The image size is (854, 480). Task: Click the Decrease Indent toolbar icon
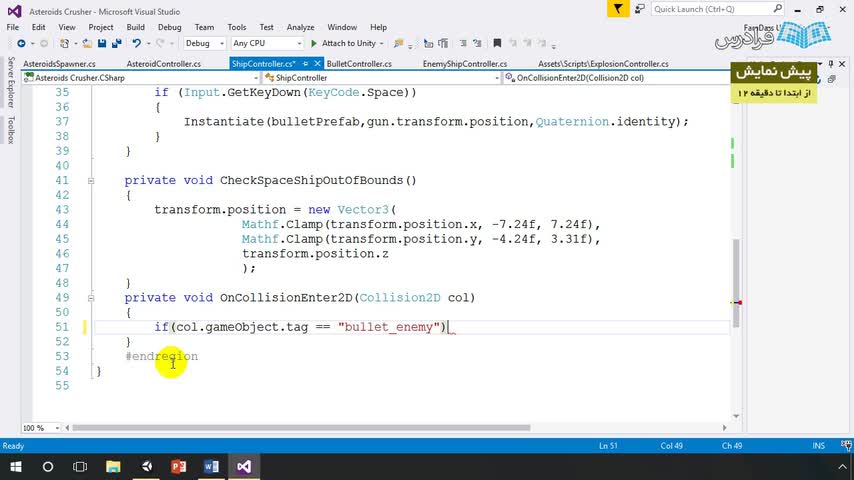pos(428,43)
